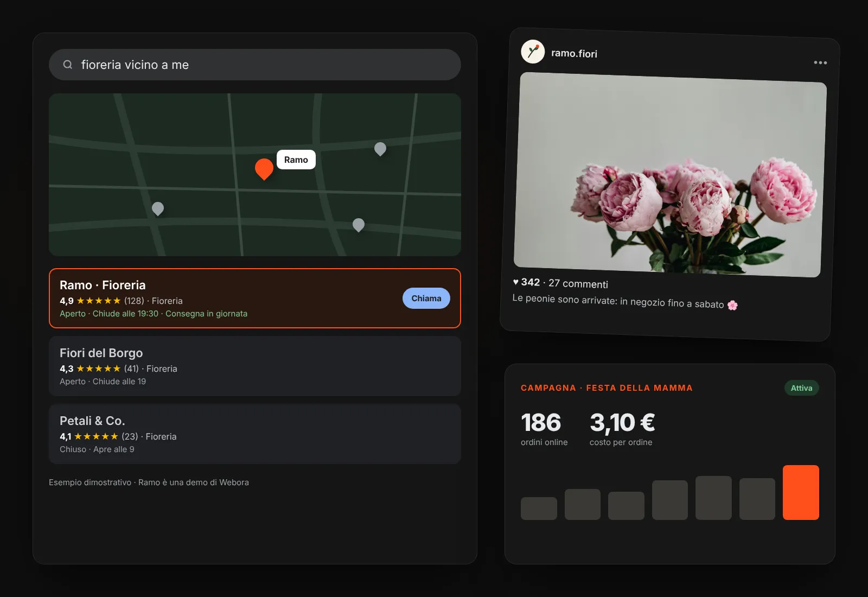Click the search field "fioreria vicino a me"
This screenshot has width=868, height=597.
[x=255, y=65]
